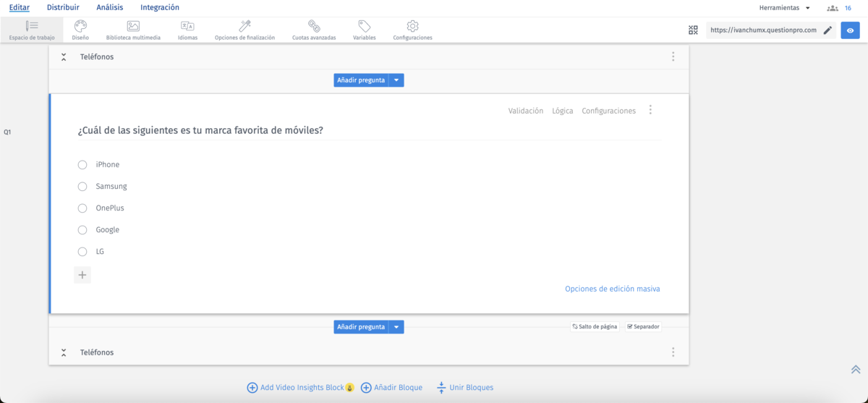Edit the LG answer text
This screenshot has height=403, width=868.
(100, 252)
